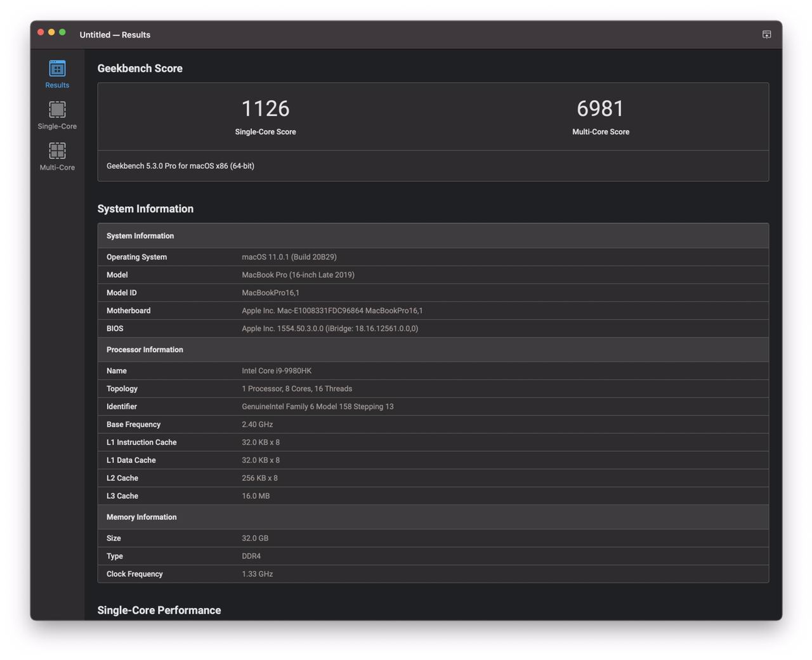Click the macOS 11.0.1 build value
This screenshot has height=660, width=812.
pyautogui.click(x=289, y=257)
